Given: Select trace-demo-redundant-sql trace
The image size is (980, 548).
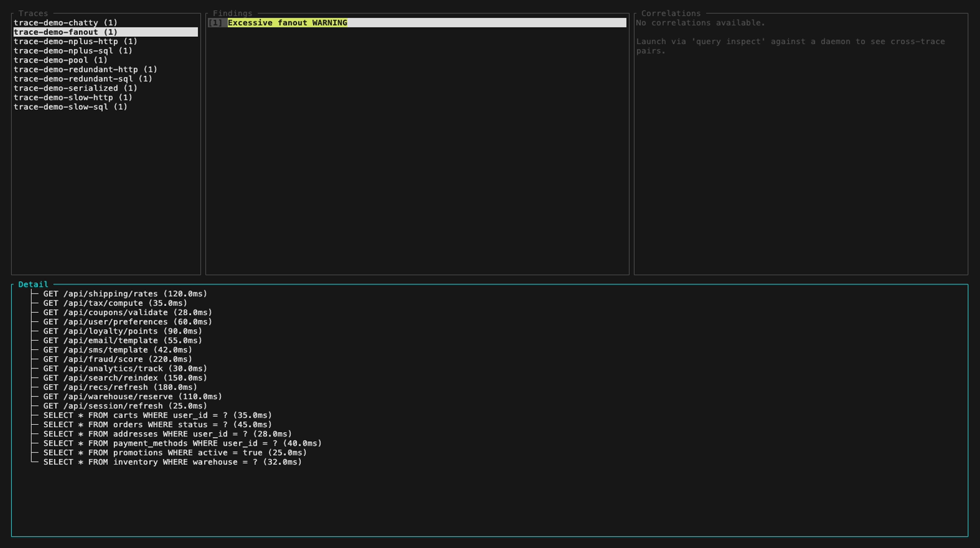Looking at the screenshot, I should [83, 78].
